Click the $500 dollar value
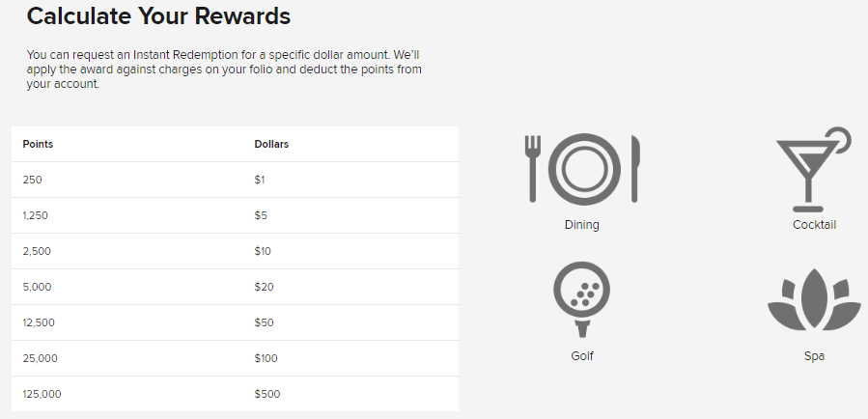Viewport: 868px width, 419px height. pyautogui.click(x=267, y=394)
